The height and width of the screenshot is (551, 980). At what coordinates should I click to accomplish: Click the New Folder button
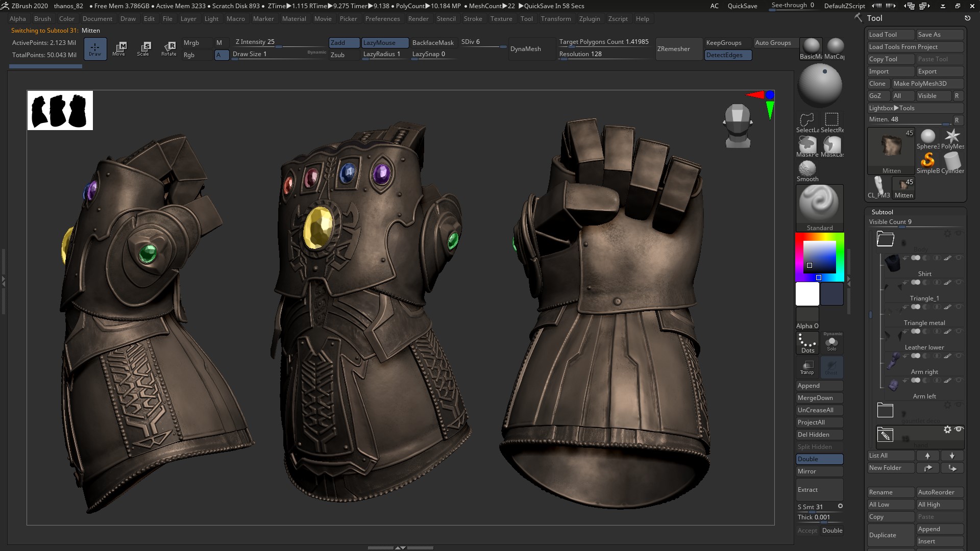[x=891, y=468]
